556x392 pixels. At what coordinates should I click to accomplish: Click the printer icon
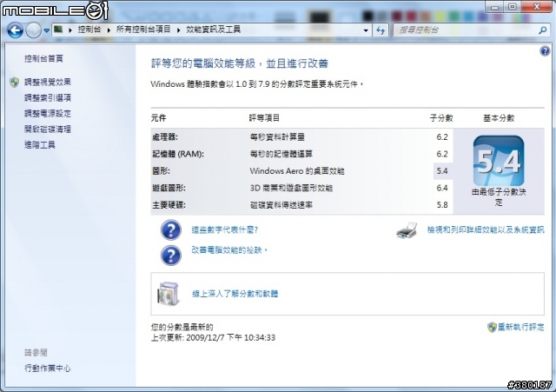(407, 231)
